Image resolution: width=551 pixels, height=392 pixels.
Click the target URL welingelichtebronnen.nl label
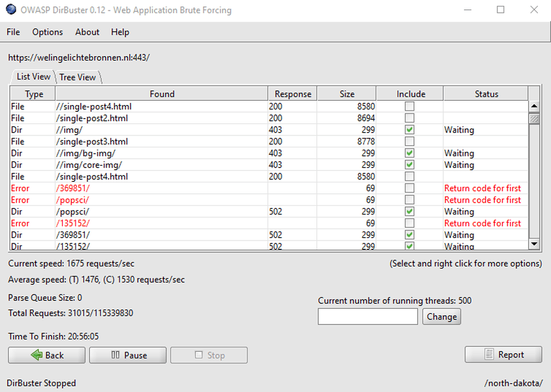79,58
